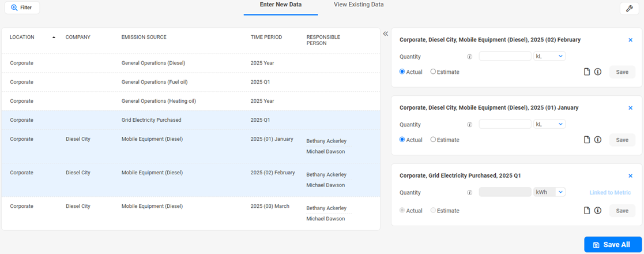Click Quantity input field in February card
Screen dimensions: 644x254
(x=505, y=56)
